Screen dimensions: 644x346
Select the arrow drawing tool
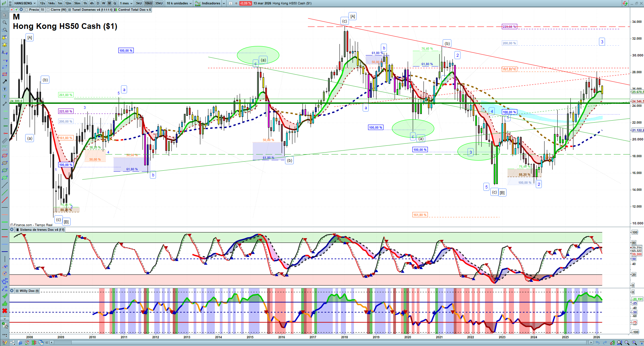point(5,82)
